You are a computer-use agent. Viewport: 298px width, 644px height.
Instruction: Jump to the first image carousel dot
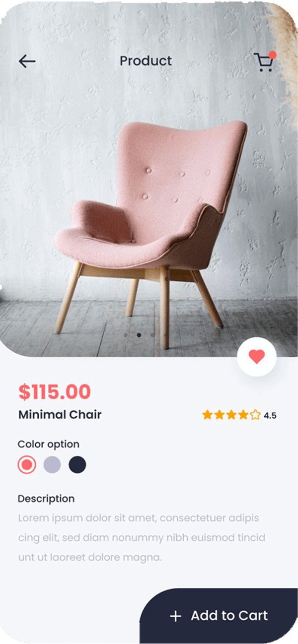pyautogui.click(x=126, y=335)
